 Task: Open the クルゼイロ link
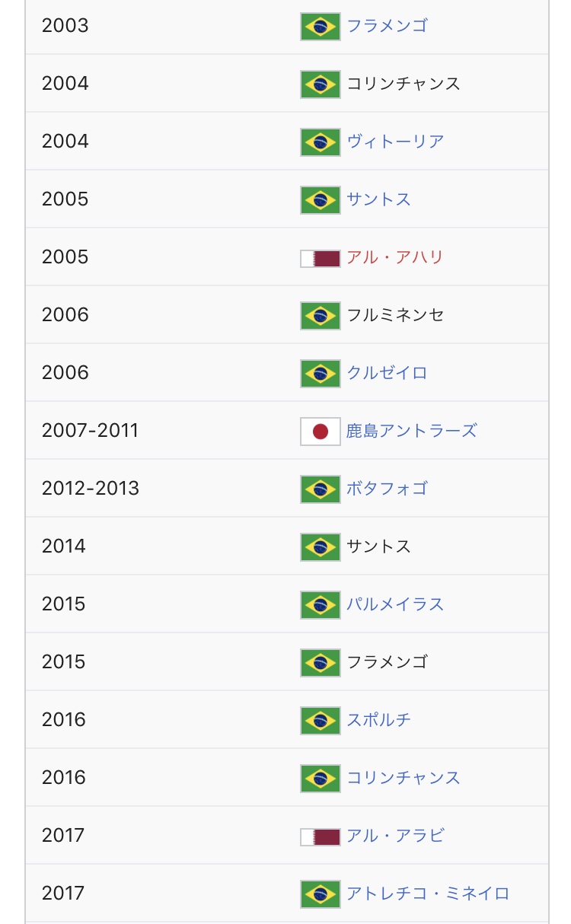[387, 373]
